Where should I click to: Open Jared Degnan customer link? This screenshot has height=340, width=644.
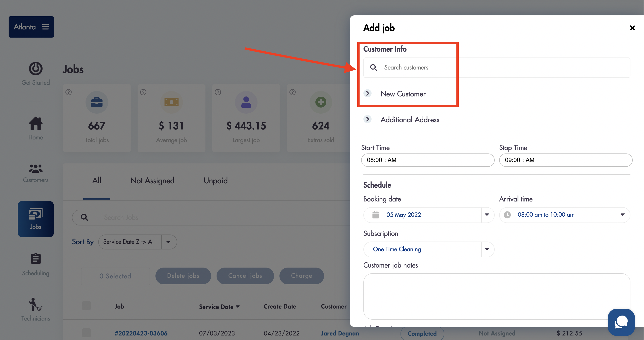[x=340, y=333]
